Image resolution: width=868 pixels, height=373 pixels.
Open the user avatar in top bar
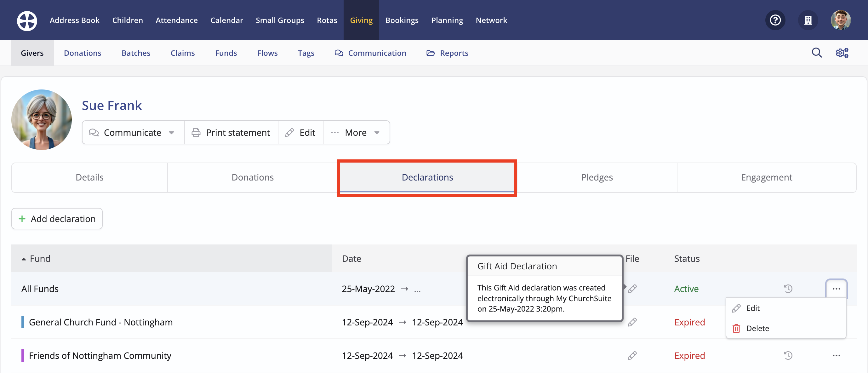(x=840, y=20)
